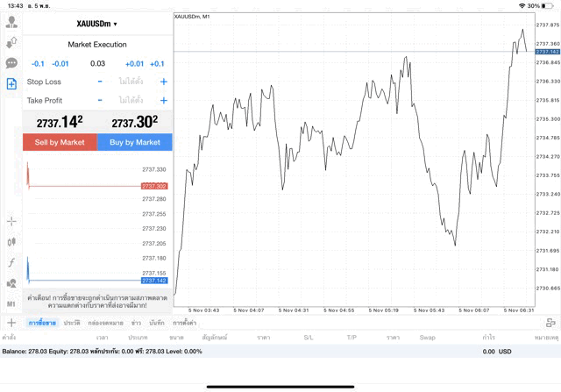Image resolution: width=561 pixels, height=392 pixels.
Task: Click the layout icon right of tabs
Action: pyautogui.click(x=550, y=323)
